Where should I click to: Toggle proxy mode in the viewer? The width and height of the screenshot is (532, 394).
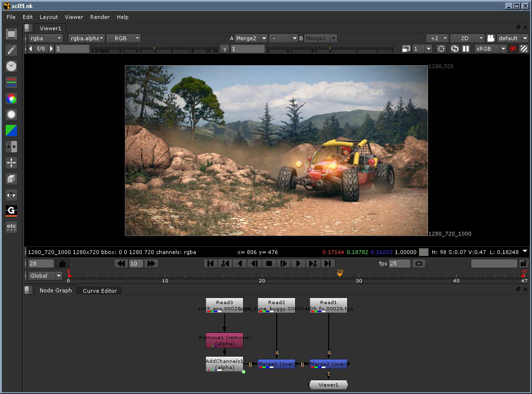pos(406,49)
